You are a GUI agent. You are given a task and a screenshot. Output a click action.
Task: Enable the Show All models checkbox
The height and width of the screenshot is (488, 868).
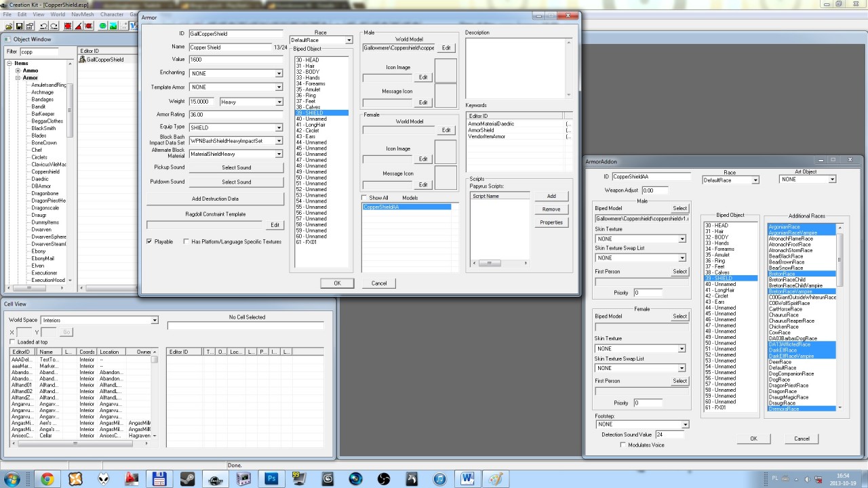364,198
